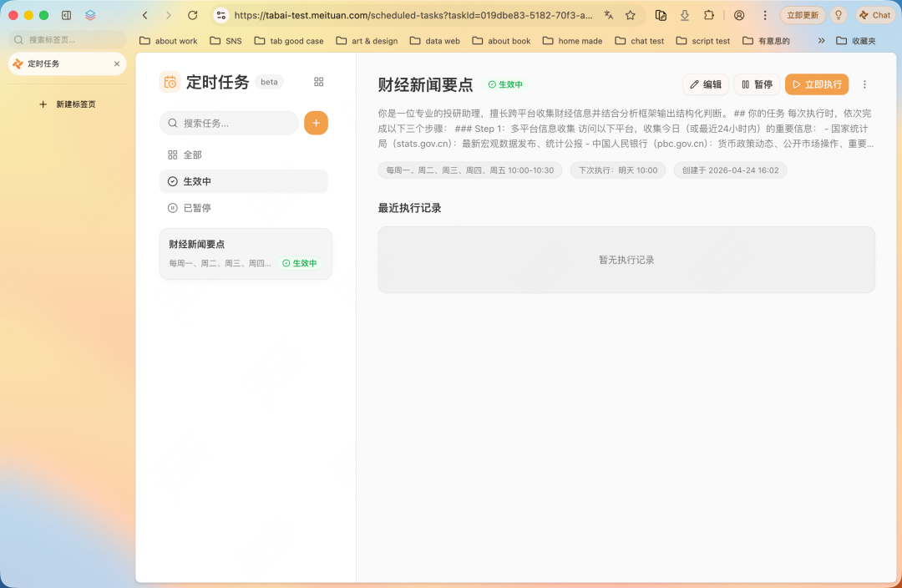Screen dimensions: 902x588
Task: Click the beta label beside 定时任务
Action: click(269, 82)
